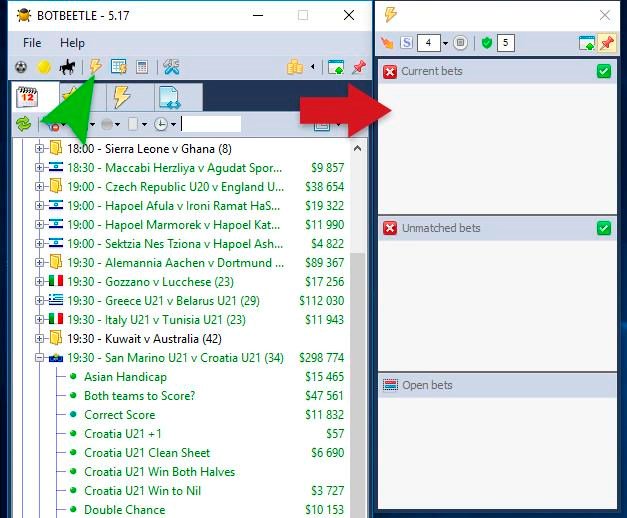Open the calculator icon in the toolbar

pyautogui.click(x=142, y=67)
